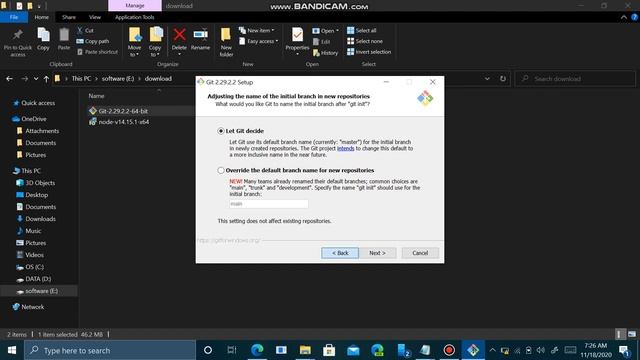This screenshot has width=640, height=360.
Task: Click Paste shortcut in ribbon
Action: 97,52
